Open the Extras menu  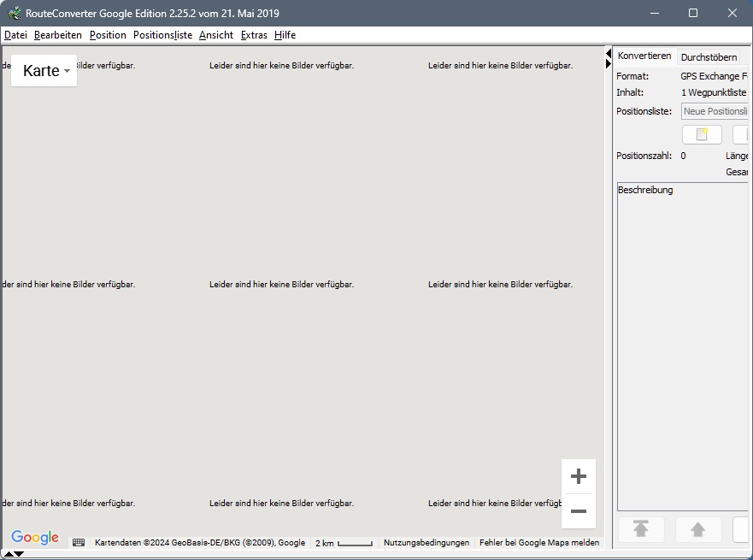(254, 35)
